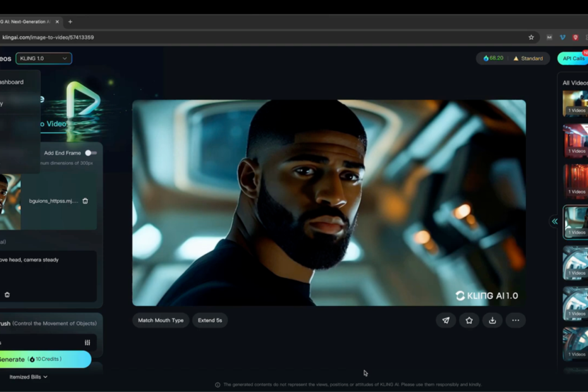This screenshot has height=392, width=588.
Task: Open the Motion Brush sliders settings icon
Action: pyautogui.click(x=87, y=342)
